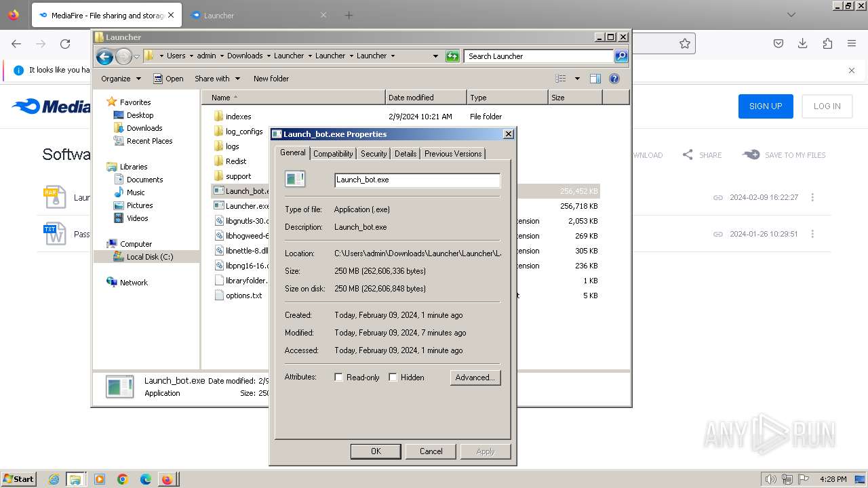Click the Search Launcher box
The width and height of the screenshot is (868, 488).
pos(539,56)
